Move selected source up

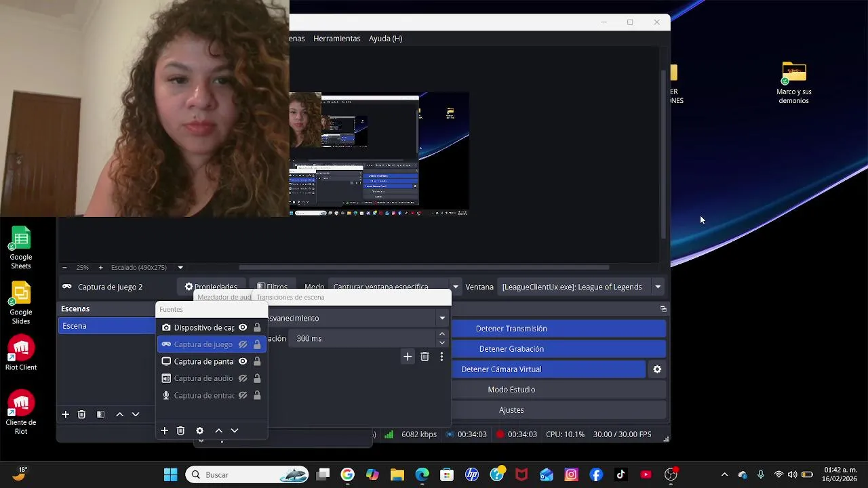point(218,430)
